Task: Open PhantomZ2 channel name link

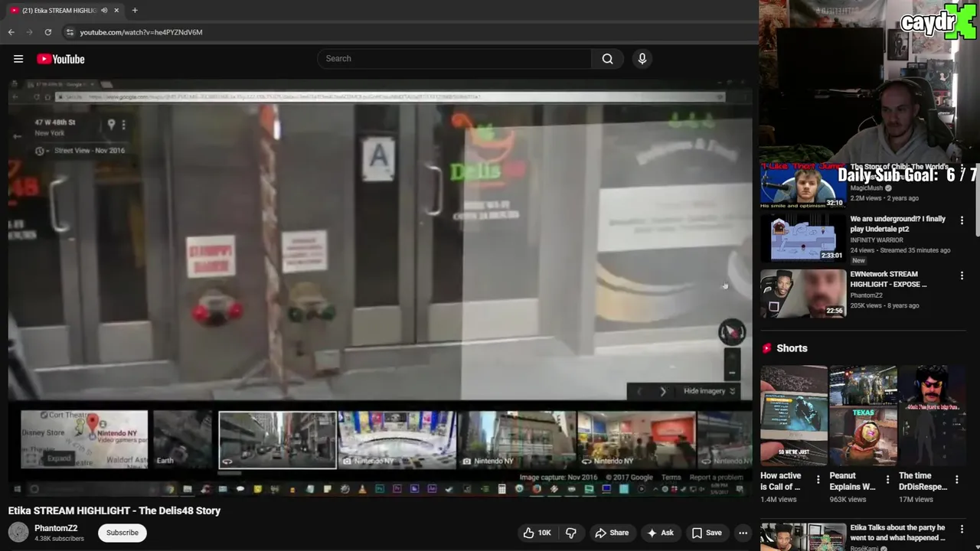Action: point(56,528)
